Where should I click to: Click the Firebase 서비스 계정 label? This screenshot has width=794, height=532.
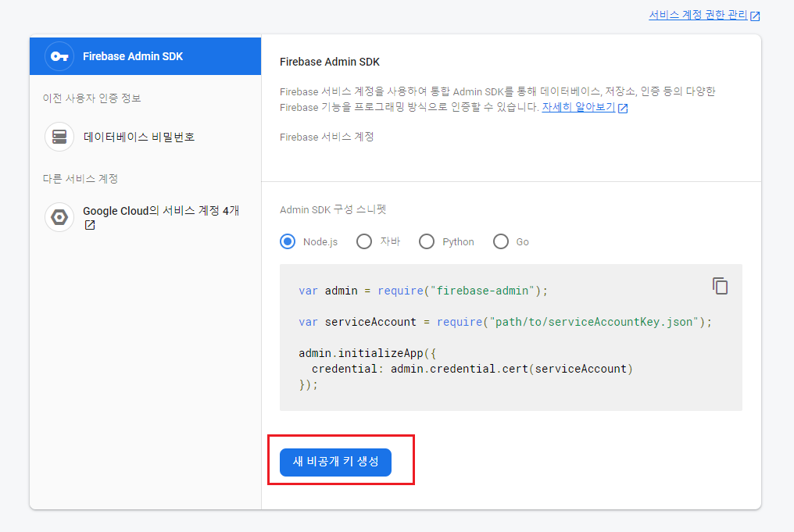327,137
